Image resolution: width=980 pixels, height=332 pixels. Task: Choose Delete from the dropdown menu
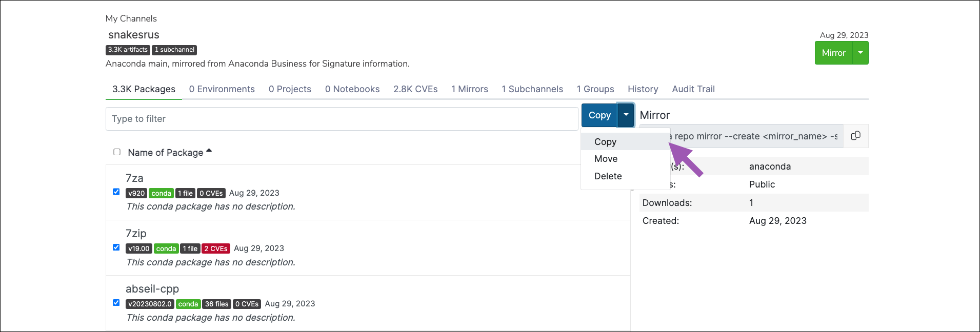click(608, 176)
